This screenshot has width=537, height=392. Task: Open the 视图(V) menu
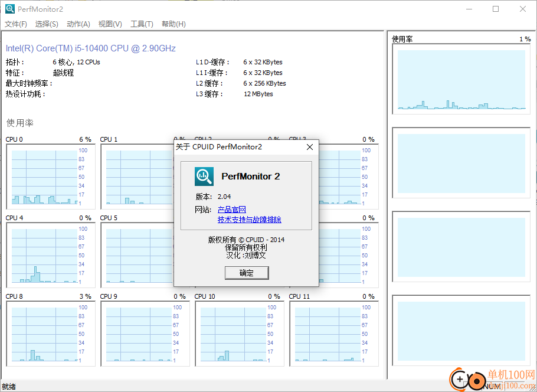(x=110, y=24)
